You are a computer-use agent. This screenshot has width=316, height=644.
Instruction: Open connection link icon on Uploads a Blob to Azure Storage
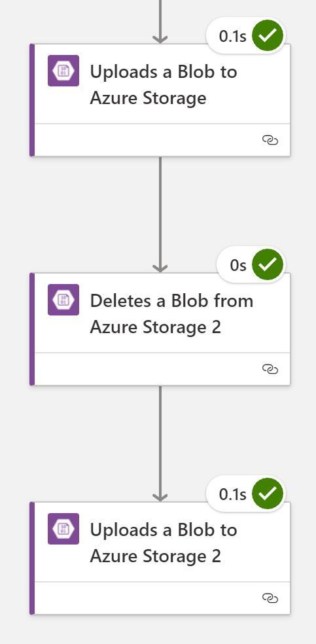click(x=270, y=141)
